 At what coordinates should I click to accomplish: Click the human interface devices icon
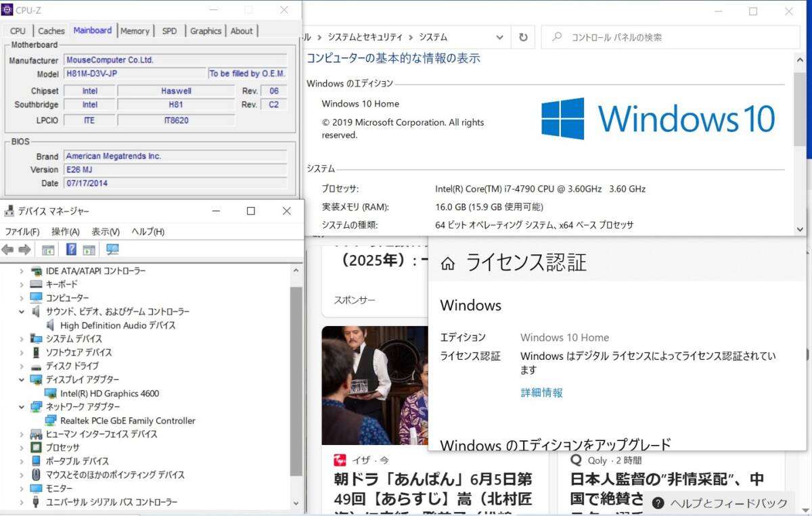[x=37, y=433]
